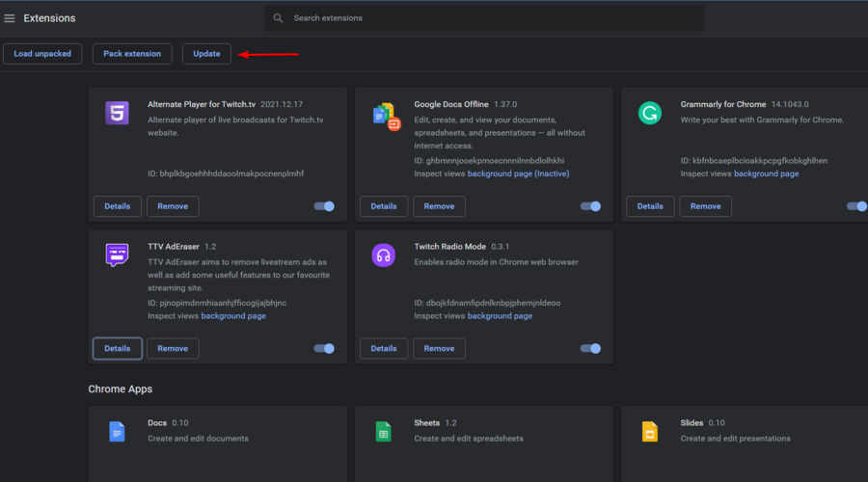
Task: Click the Twitch Radio Mode ID text
Action: (487, 304)
